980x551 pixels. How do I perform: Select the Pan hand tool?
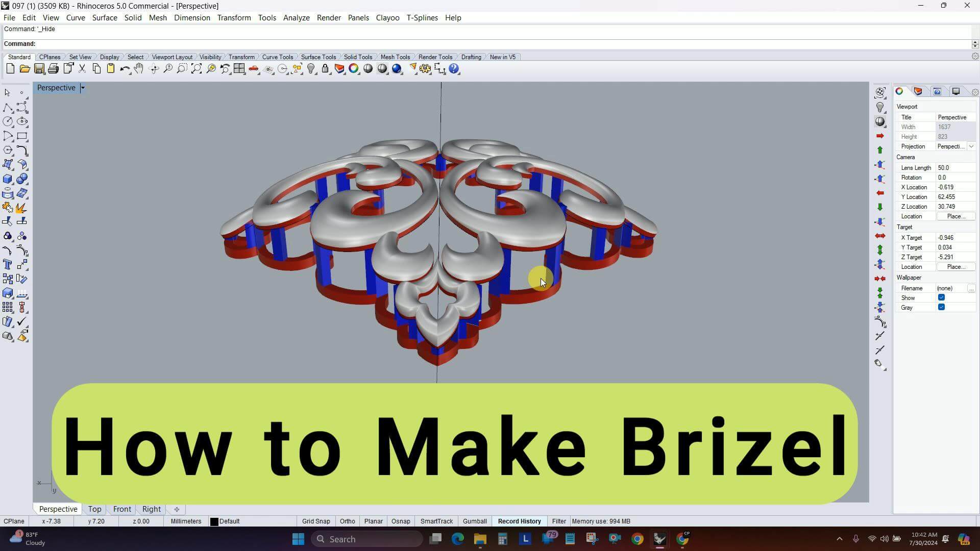click(x=139, y=69)
